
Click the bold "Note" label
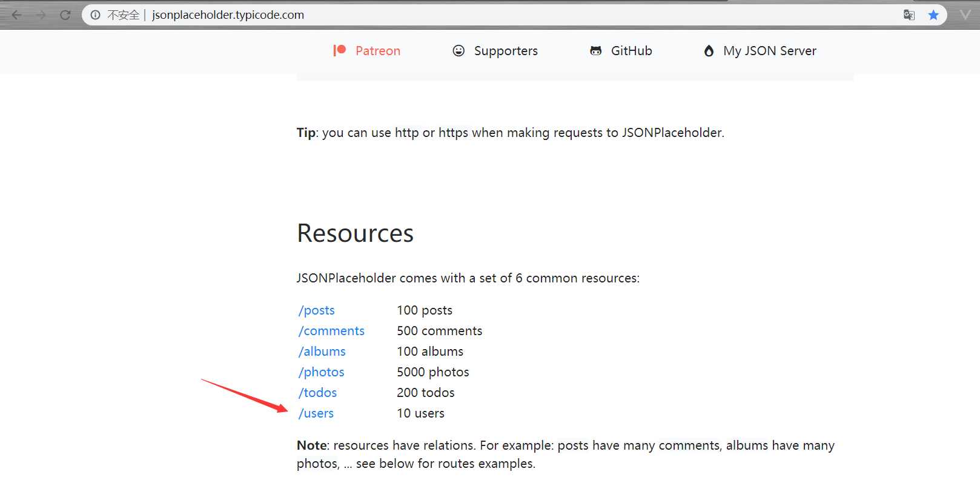(312, 445)
